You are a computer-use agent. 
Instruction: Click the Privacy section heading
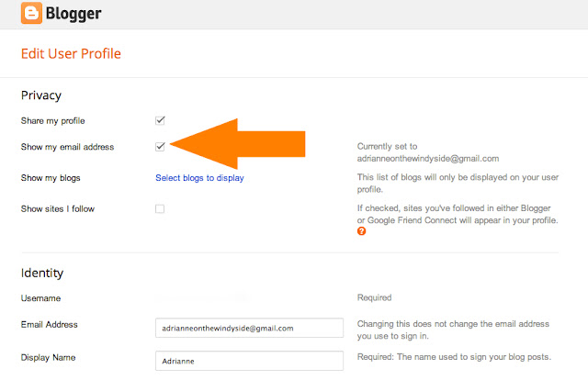41,95
